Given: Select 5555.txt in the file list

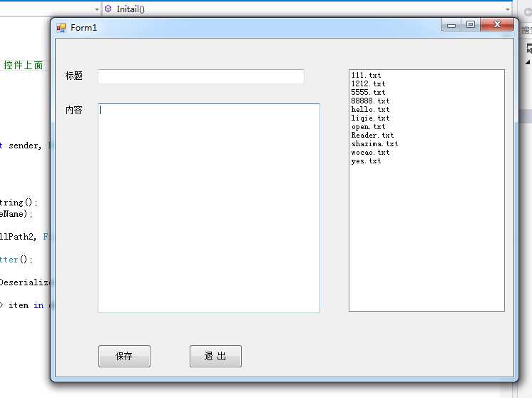Looking at the screenshot, I should pyautogui.click(x=368, y=92).
